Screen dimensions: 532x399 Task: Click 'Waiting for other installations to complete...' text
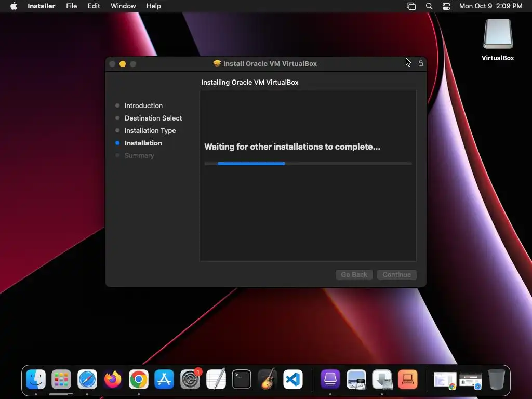(x=292, y=147)
